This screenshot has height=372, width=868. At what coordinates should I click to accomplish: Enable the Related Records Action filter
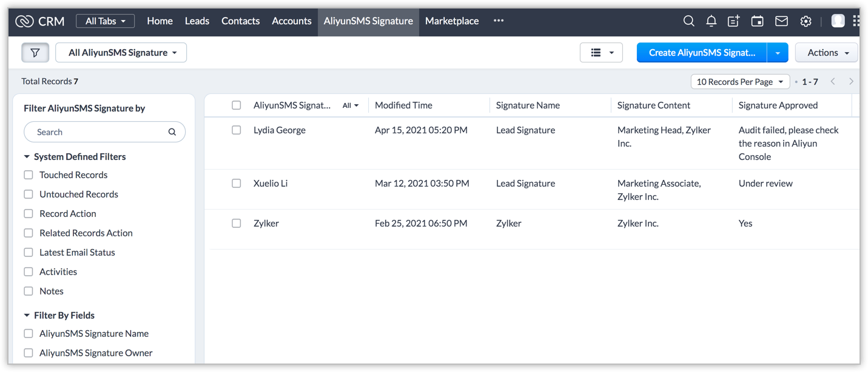tap(29, 233)
